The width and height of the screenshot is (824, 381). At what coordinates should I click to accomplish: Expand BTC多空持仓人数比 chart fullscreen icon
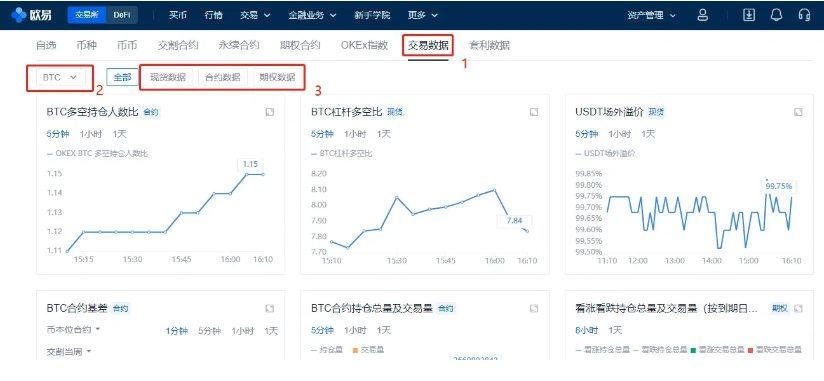pyautogui.click(x=269, y=112)
